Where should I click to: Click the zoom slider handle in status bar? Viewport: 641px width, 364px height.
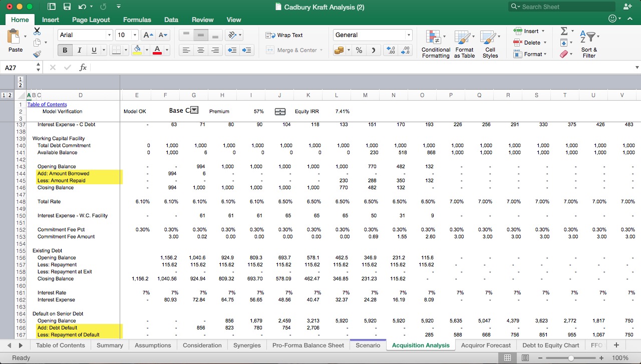(571, 358)
